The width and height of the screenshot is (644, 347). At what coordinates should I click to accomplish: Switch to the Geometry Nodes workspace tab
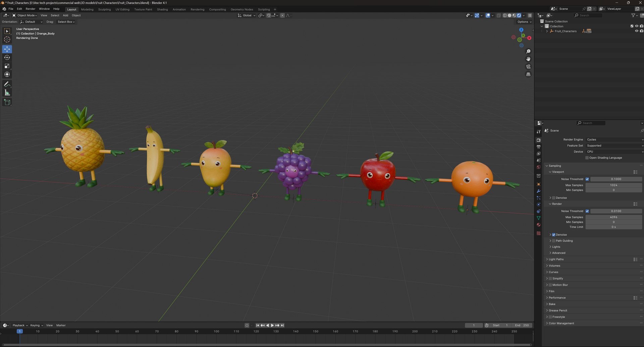[242, 9]
